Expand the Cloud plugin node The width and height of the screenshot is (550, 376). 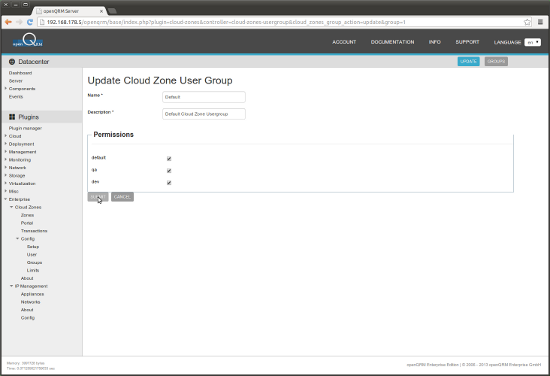tap(6, 136)
